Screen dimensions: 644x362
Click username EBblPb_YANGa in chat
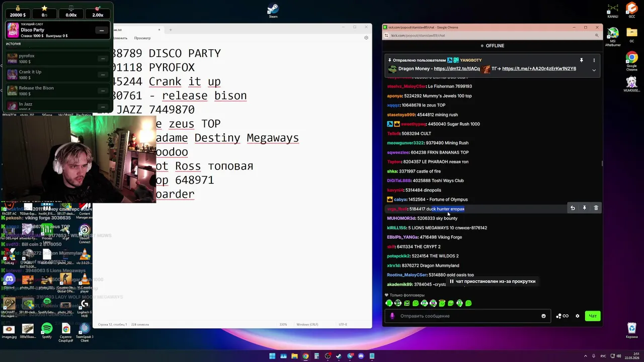(403, 237)
